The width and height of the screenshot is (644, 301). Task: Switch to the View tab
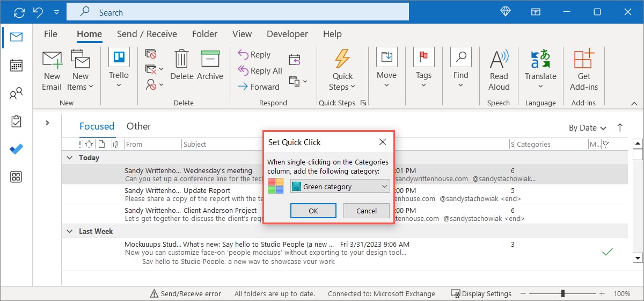(242, 34)
